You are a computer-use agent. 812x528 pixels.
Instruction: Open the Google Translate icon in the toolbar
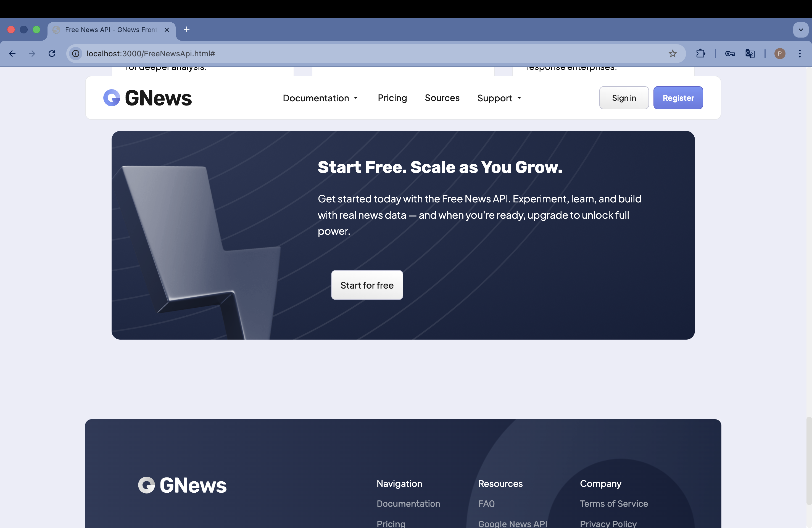(x=750, y=54)
